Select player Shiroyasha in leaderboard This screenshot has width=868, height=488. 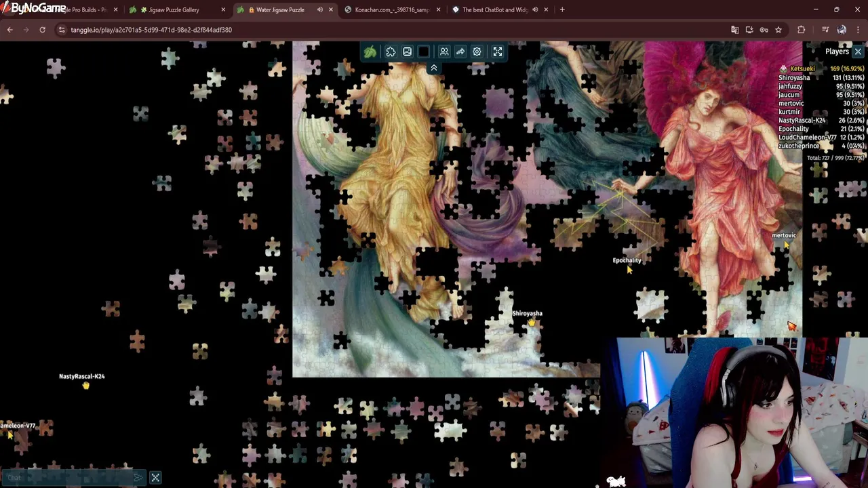coord(822,78)
